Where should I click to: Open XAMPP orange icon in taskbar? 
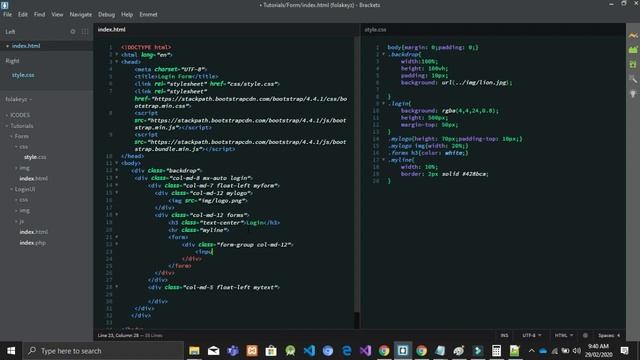point(252,351)
